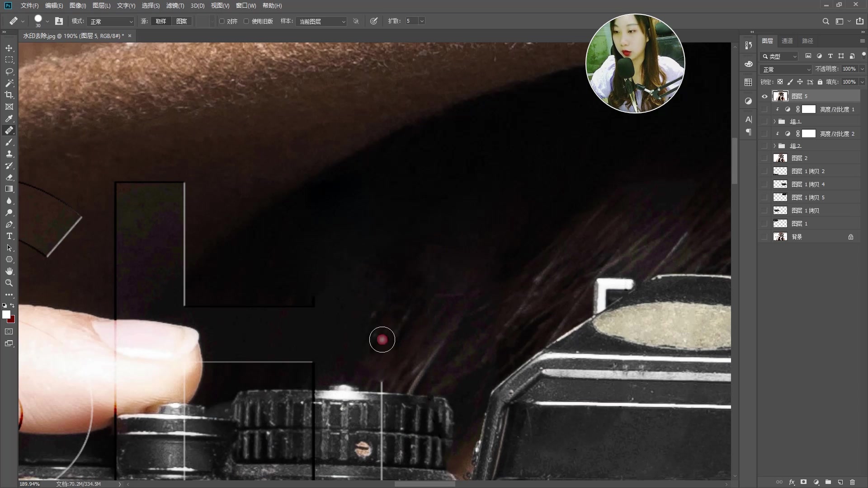
Task: Click the 取样 source button
Action: [161, 21]
